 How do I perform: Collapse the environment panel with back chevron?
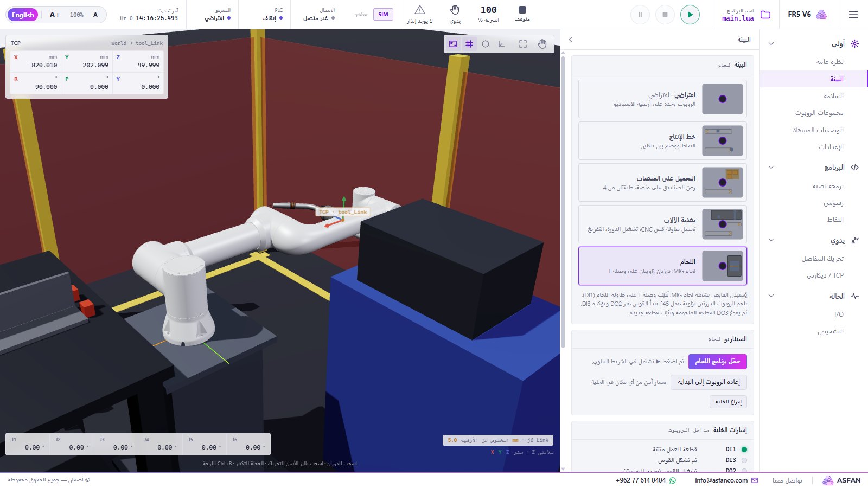[571, 40]
